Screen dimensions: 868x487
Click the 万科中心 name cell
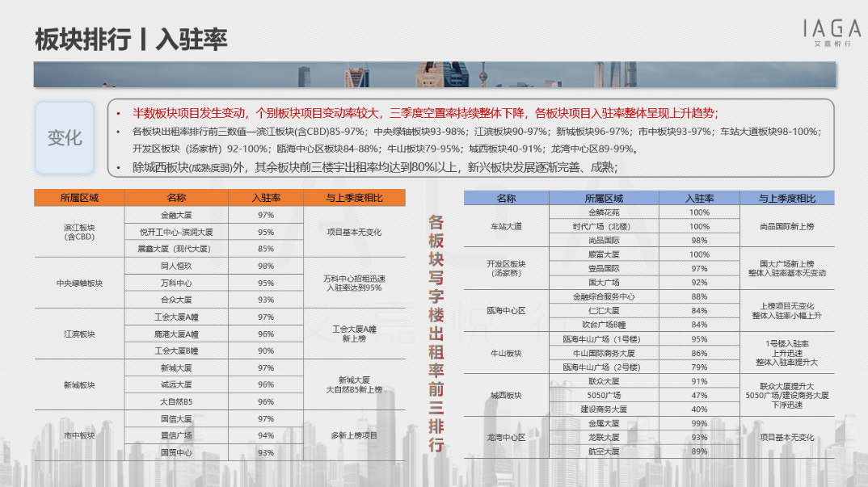[x=176, y=283]
